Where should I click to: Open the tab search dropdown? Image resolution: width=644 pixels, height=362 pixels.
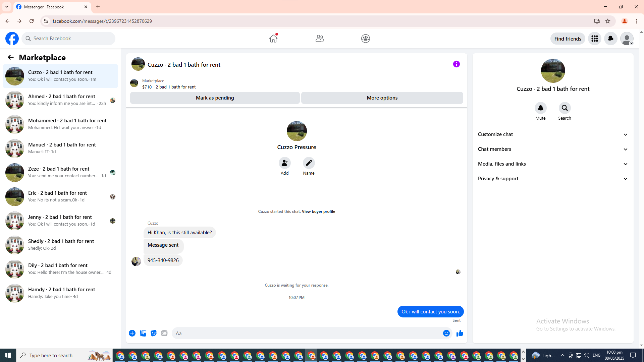coord(7,7)
